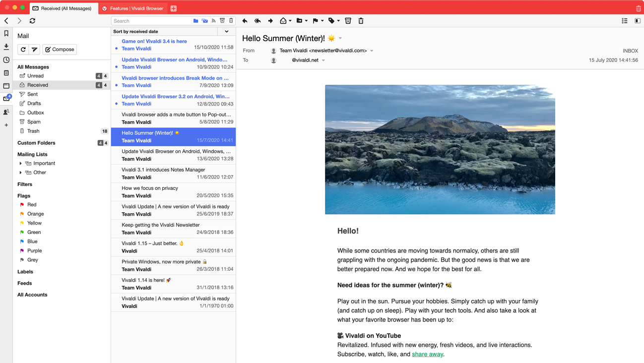
Task: Expand the Important mailing list
Action: 20,163
